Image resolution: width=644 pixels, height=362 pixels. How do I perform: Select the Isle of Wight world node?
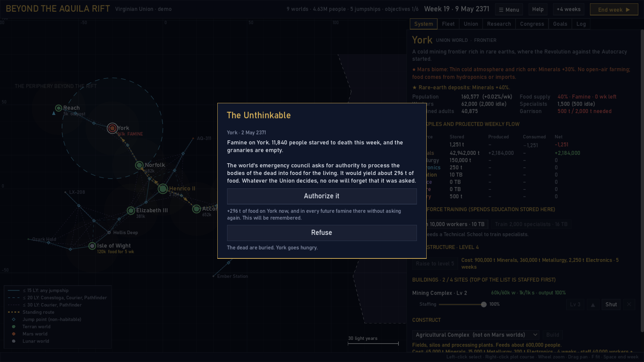(x=92, y=246)
